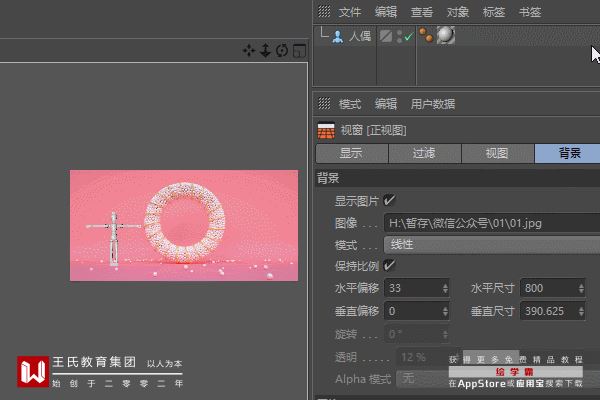Open the 标签 menu
Image resolution: width=600 pixels, height=400 pixels.
click(x=494, y=12)
